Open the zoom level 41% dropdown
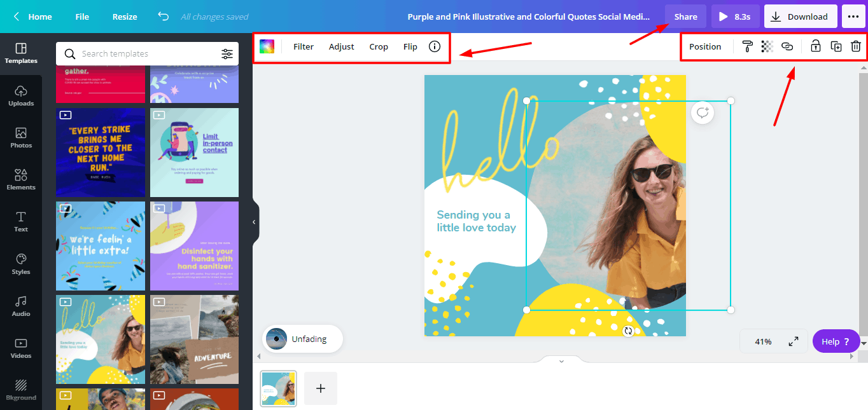This screenshot has width=868, height=410. coord(763,341)
